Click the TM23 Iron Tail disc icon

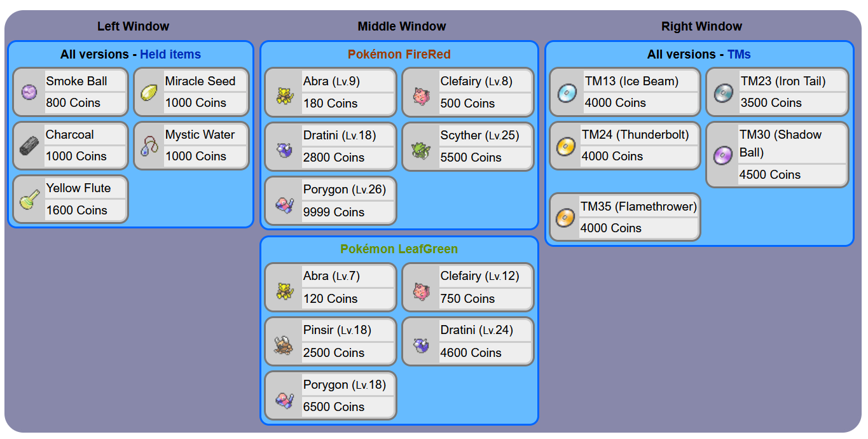[x=723, y=92]
